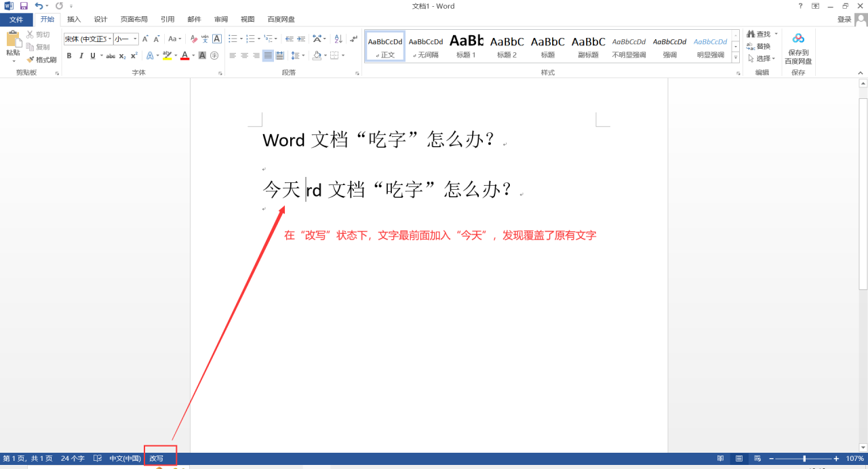
Task: Sort paragraph text A to Z
Action: coord(340,39)
